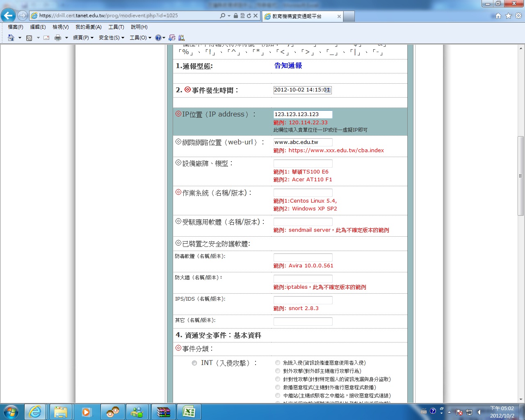Click the Print icon in command bar
This screenshot has width=525, height=420.
pos(58,38)
